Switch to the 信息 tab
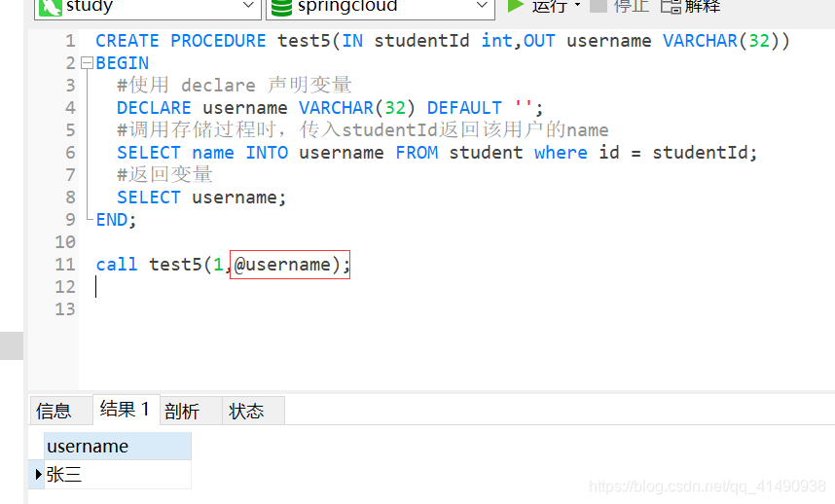The image size is (835, 504). pyautogui.click(x=60, y=411)
